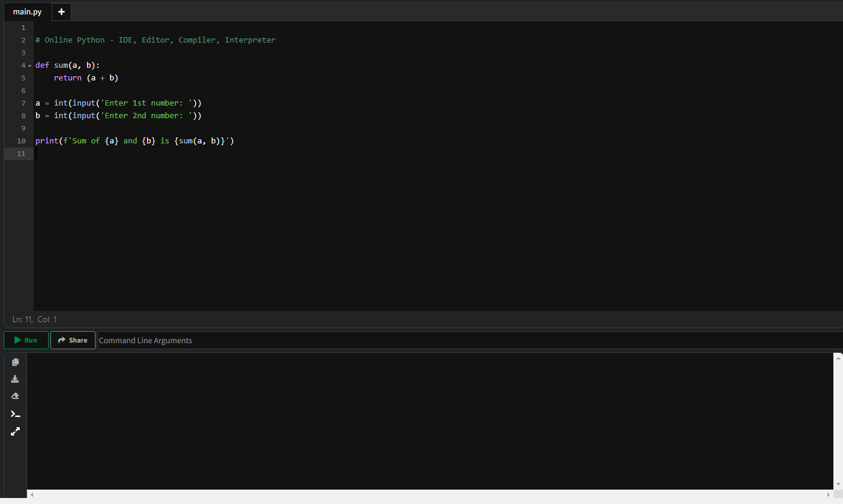Add a new file tab

[61, 11]
